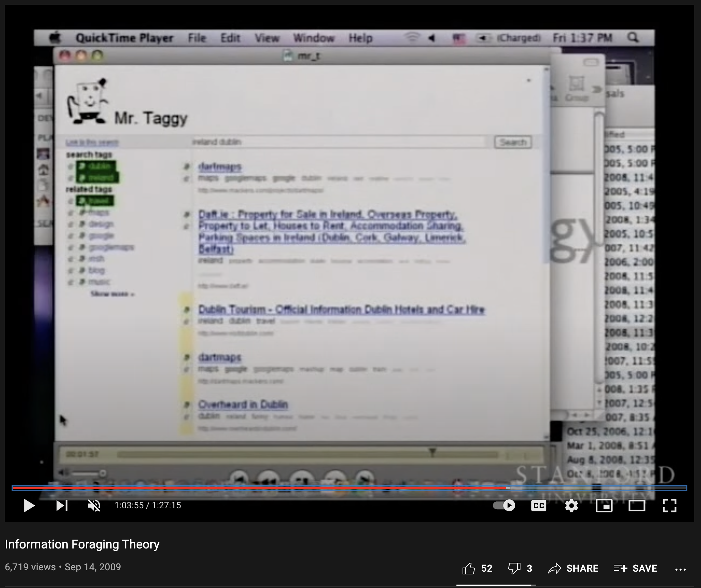
Task: Click the Mr. Taggy Search button
Action: [513, 142]
